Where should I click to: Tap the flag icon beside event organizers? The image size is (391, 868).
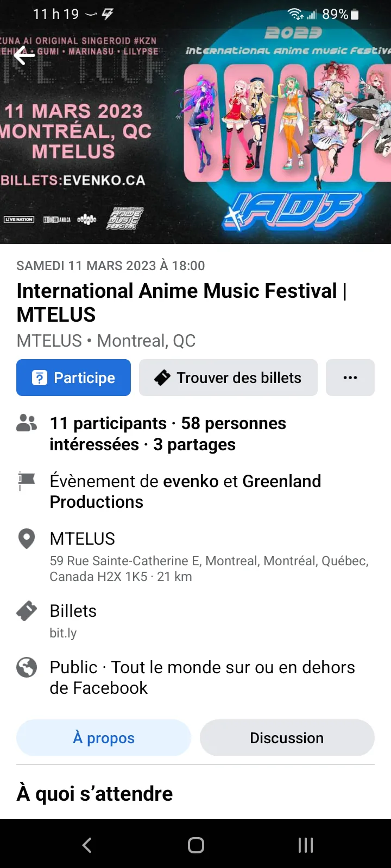point(27,481)
